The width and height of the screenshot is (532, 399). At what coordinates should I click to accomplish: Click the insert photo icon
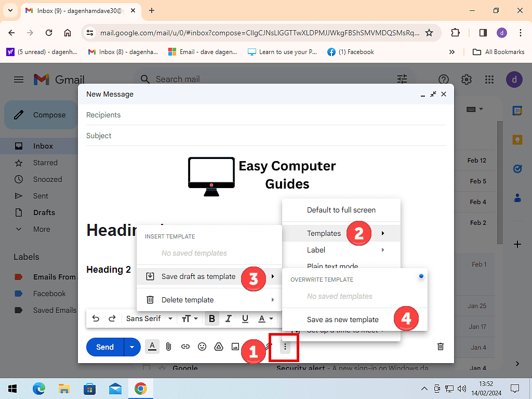coord(235,347)
